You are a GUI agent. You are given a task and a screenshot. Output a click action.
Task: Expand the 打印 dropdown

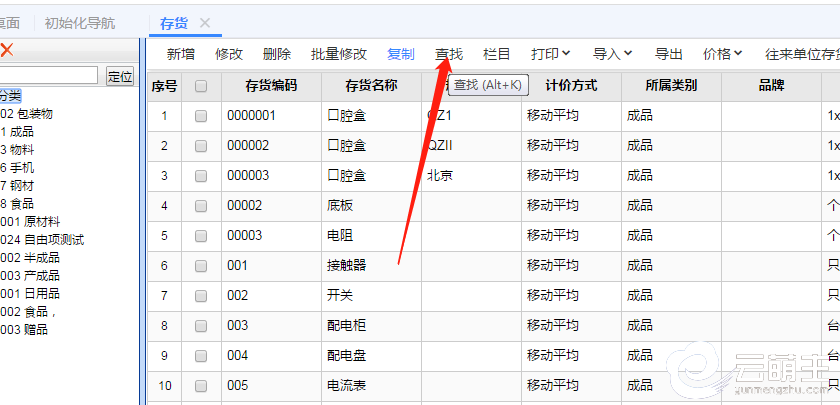[551, 54]
